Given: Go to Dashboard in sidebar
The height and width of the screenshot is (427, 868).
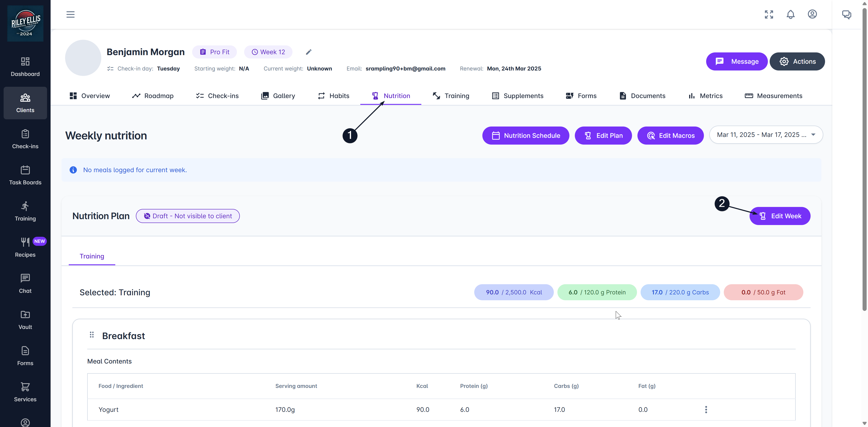Looking at the screenshot, I should [25, 67].
